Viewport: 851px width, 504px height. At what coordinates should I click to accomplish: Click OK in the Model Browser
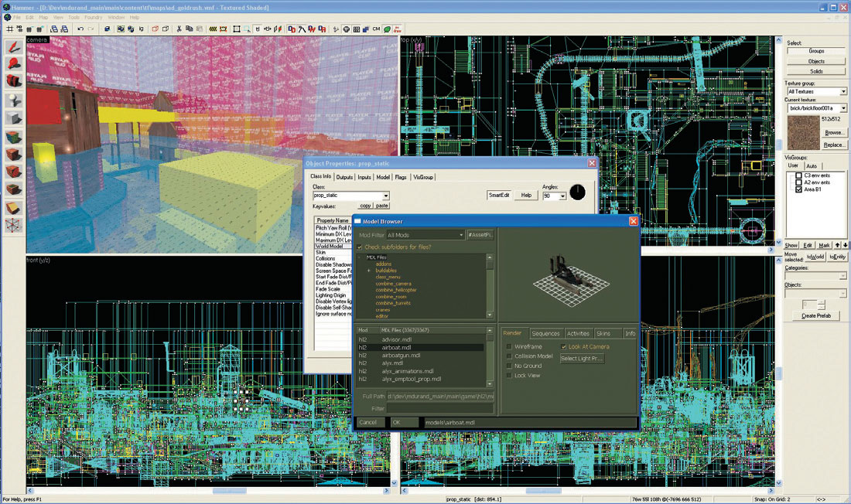click(x=398, y=422)
